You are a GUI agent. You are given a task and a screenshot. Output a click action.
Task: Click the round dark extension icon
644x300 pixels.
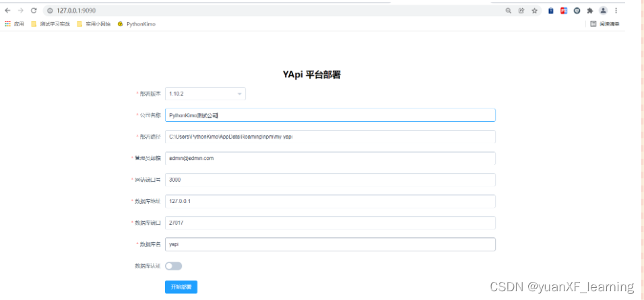(577, 11)
